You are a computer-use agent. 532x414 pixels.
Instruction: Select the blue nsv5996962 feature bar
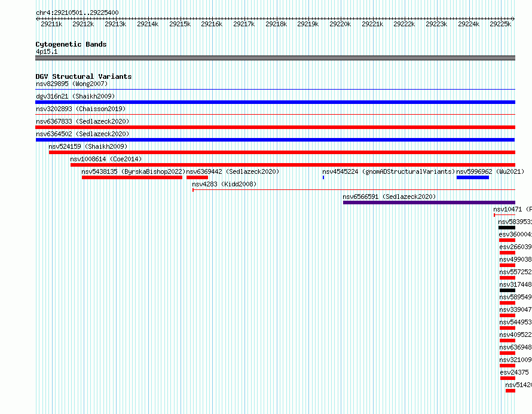[473, 177]
